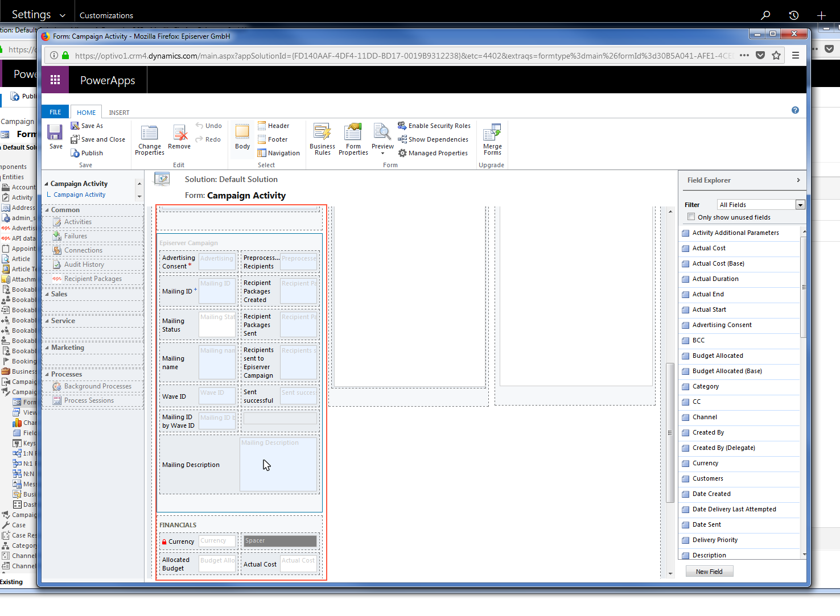Toggle Only show unused fields checkbox
The width and height of the screenshot is (840, 616).
[691, 217]
